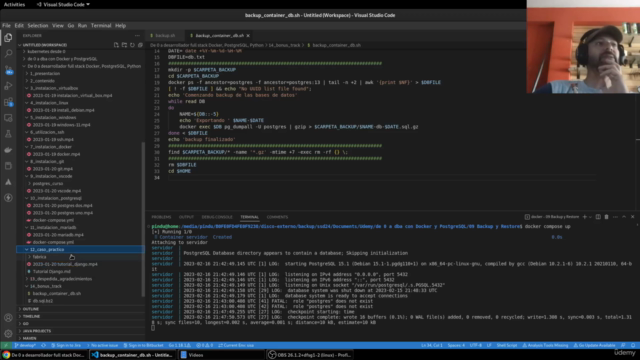Select 12_caso_practico folder row
This screenshot has height=360, width=640.
pos(80,249)
